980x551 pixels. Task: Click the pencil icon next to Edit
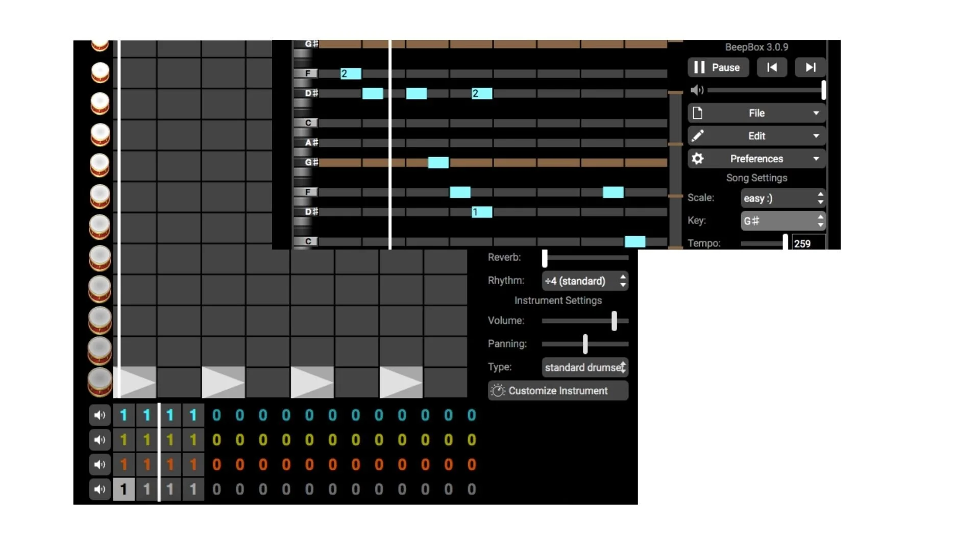tap(698, 136)
